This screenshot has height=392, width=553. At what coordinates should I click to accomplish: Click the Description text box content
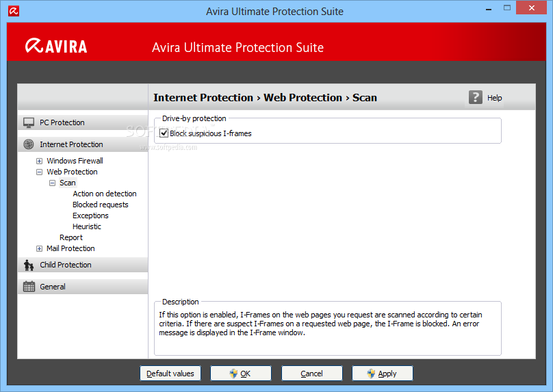(320, 324)
